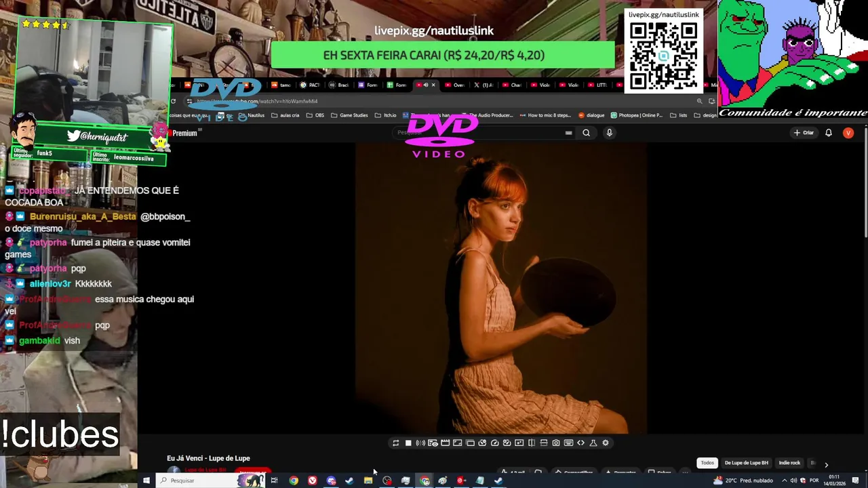Switch to the green Form spreadsheet tab

(x=397, y=85)
